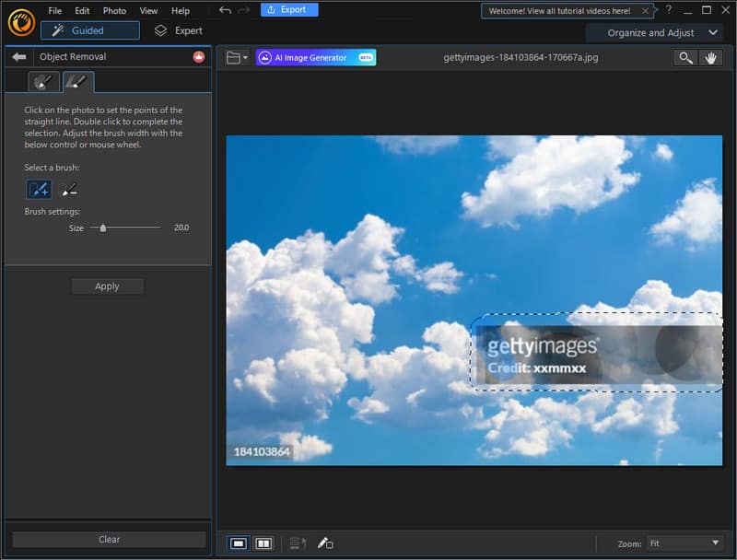Click the Export button
The height and width of the screenshot is (560, 737).
tap(289, 9)
